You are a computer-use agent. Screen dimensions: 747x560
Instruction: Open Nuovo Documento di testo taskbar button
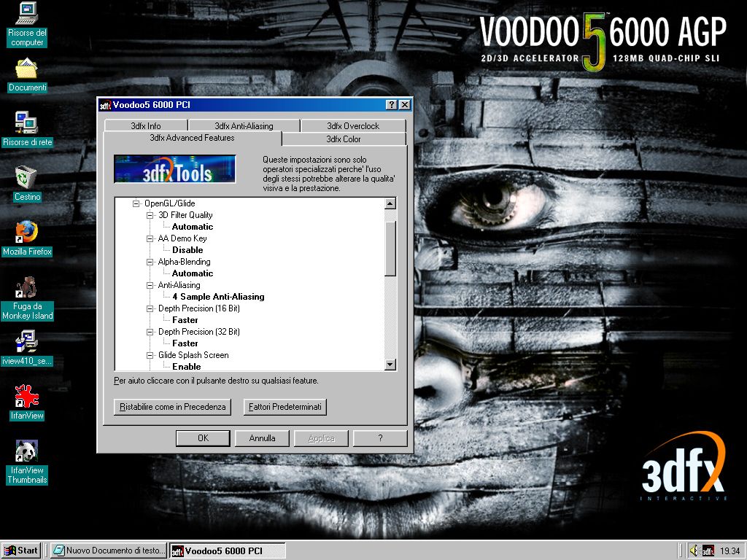coord(109,551)
